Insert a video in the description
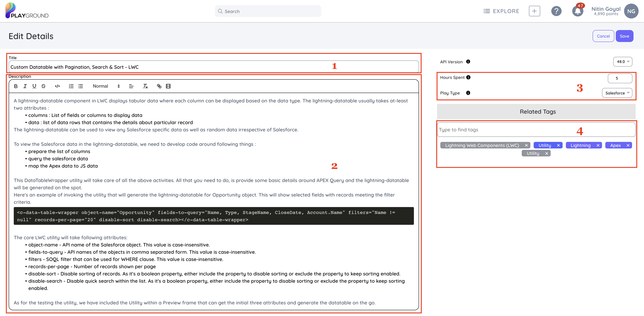Viewport: 644px width, 316px height. coord(168,86)
